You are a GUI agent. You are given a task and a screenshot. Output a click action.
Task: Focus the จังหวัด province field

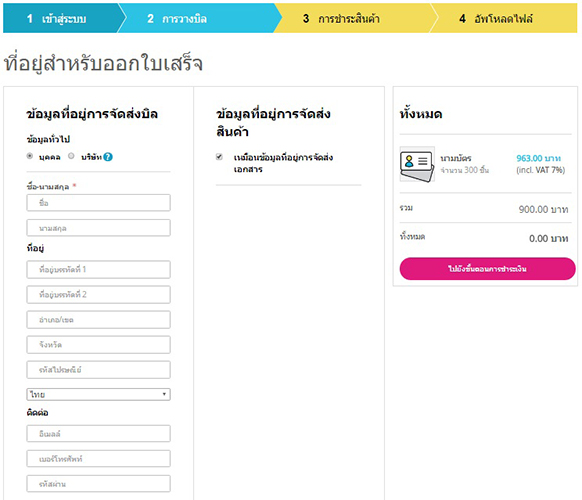coord(98,345)
